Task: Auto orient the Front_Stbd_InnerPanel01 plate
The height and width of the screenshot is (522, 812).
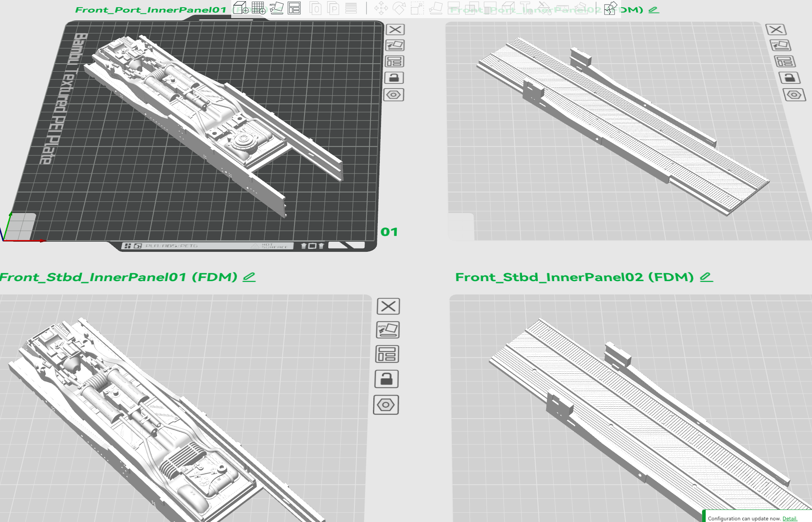Action: click(387, 330)
